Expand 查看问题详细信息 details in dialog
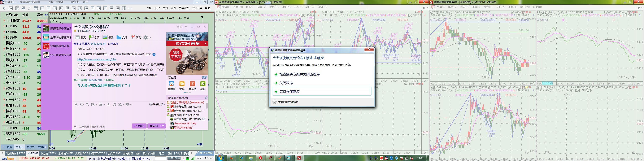 274,102
